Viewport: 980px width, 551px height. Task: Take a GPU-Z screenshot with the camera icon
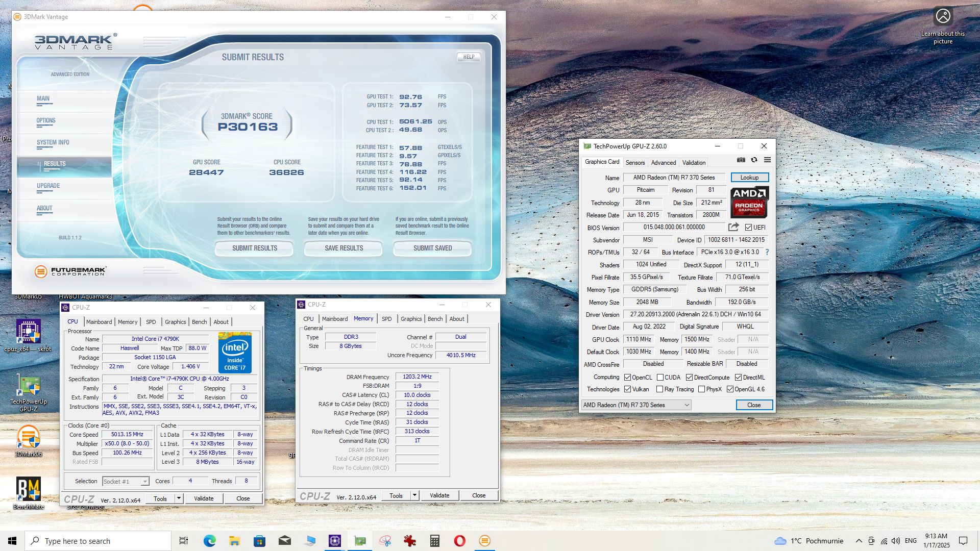(741, 160)
